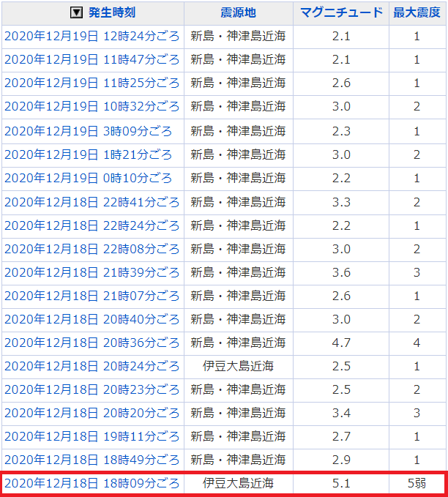The height and width of the screenshot is (497, 448).
Task: Open 2020年12月19日 3時09分ごろ earthquake entry
Action: click(x=88, y=131)
